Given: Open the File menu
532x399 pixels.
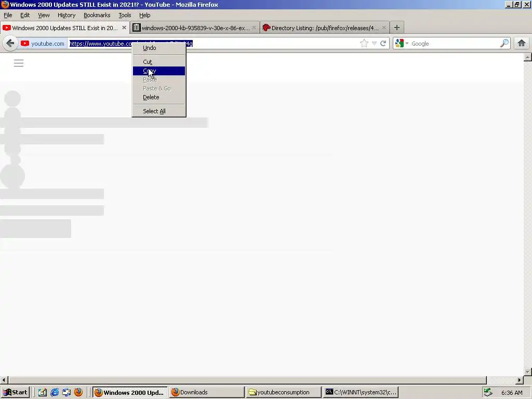Looking at the screenshot, I should pyautogui.click(x=8, y=15).
